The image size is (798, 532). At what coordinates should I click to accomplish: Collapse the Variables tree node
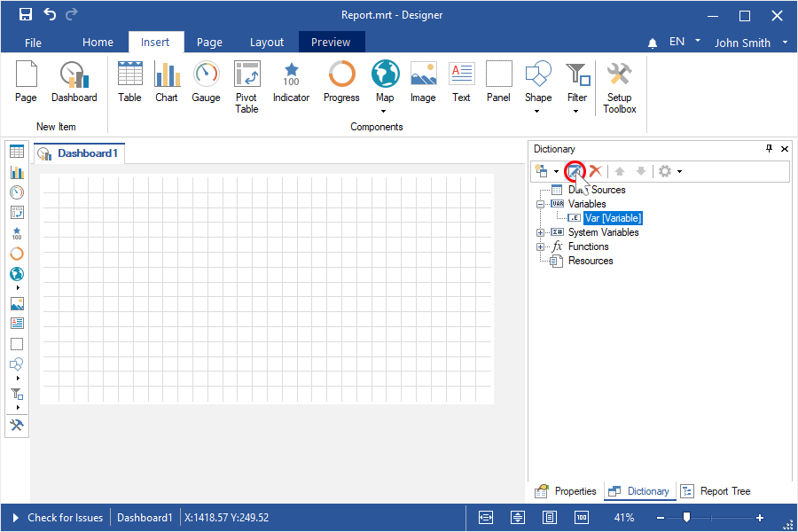click(x=541, y=204)
